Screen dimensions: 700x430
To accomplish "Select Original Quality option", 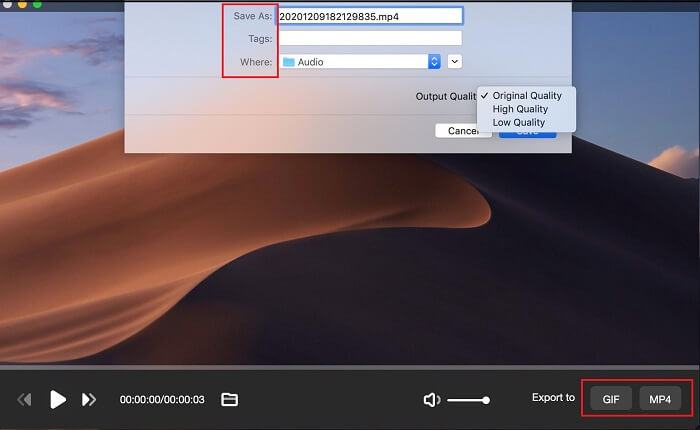I will click(527, 96).
